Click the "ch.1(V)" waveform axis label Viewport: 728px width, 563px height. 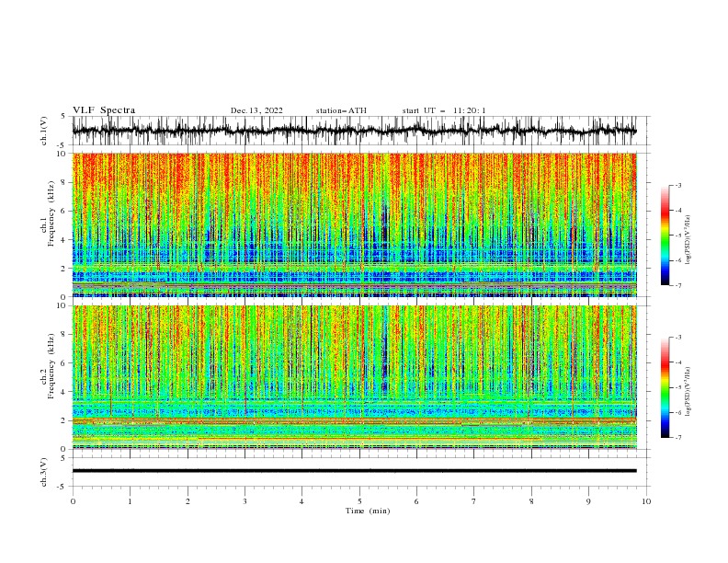pyautogui.click(x=44, y=131)
